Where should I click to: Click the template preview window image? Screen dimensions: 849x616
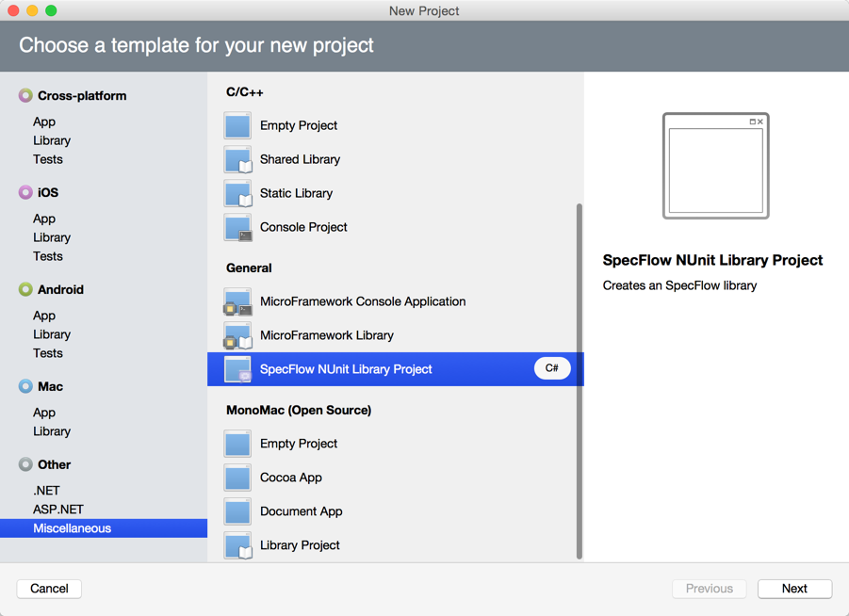pyautogui.click(x=716, y=166)
